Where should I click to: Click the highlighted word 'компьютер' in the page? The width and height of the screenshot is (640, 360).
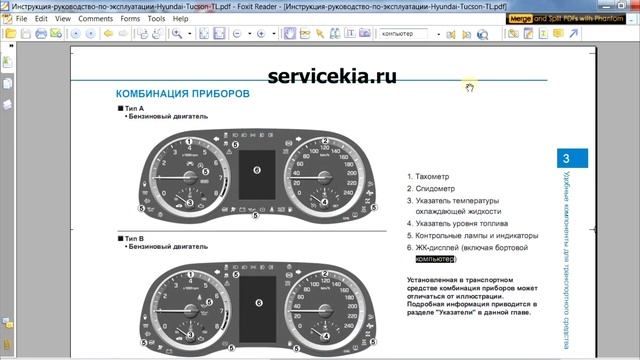435,259
